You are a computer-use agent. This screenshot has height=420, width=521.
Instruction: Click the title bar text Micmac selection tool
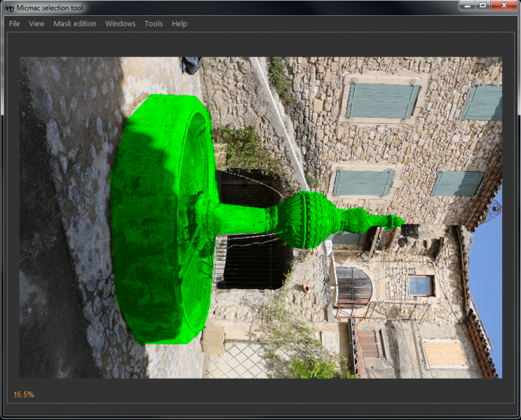click(x=57, y=7)
